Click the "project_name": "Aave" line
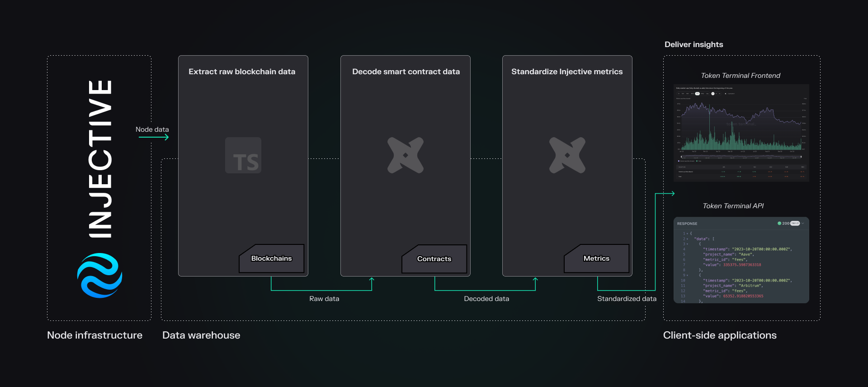Viewport: 868px width, 387px height. coord(728,254)
